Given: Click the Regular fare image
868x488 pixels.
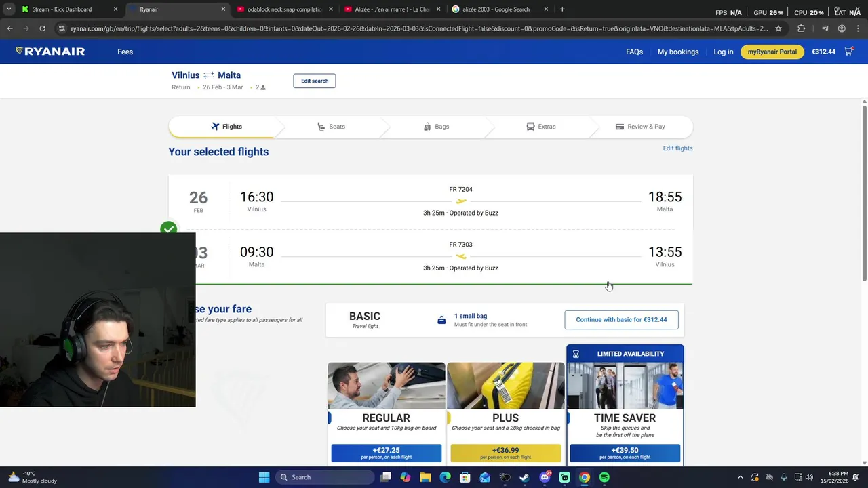Looking at the screenshot, I should tap(386, 386).
